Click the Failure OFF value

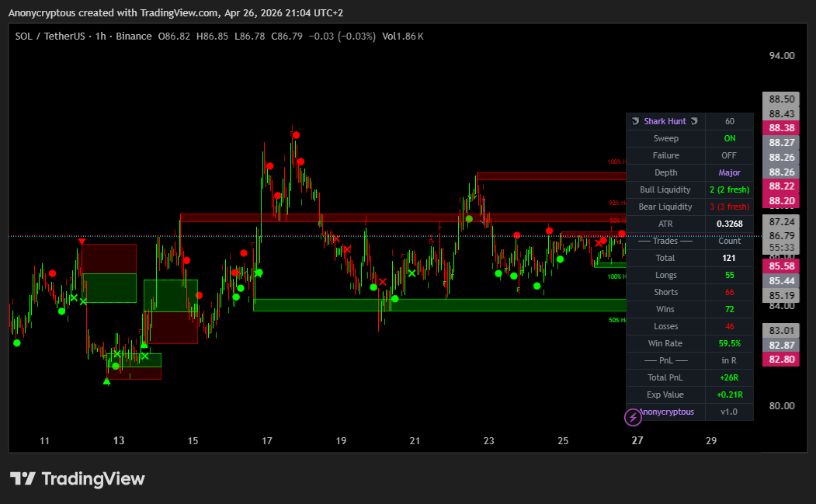point(730,155)
